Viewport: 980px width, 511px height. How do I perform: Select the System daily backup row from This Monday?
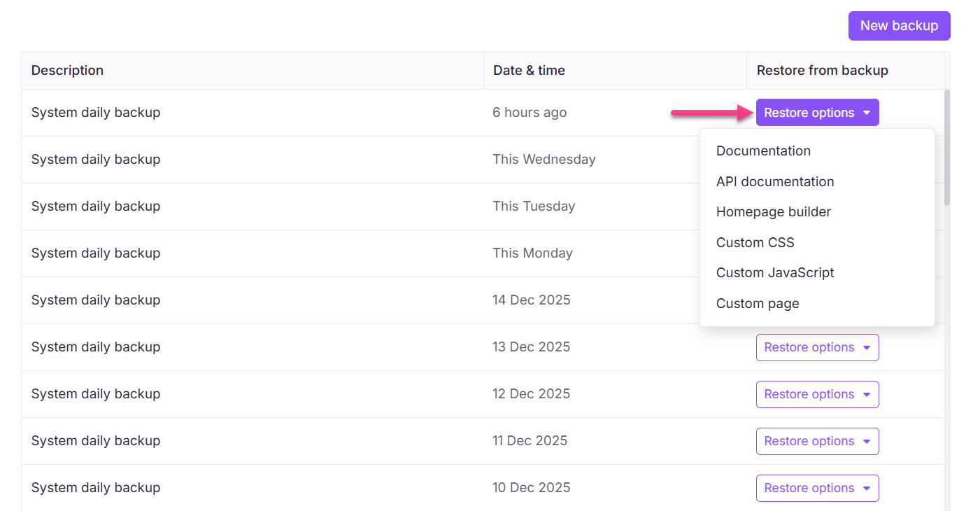(x=95, y=253)
